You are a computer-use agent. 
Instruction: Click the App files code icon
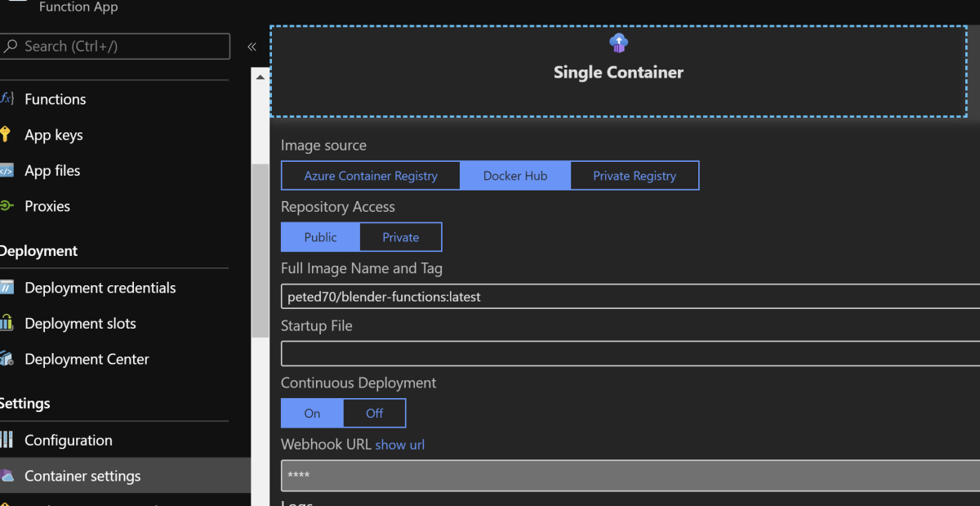(x=7, y=171)
